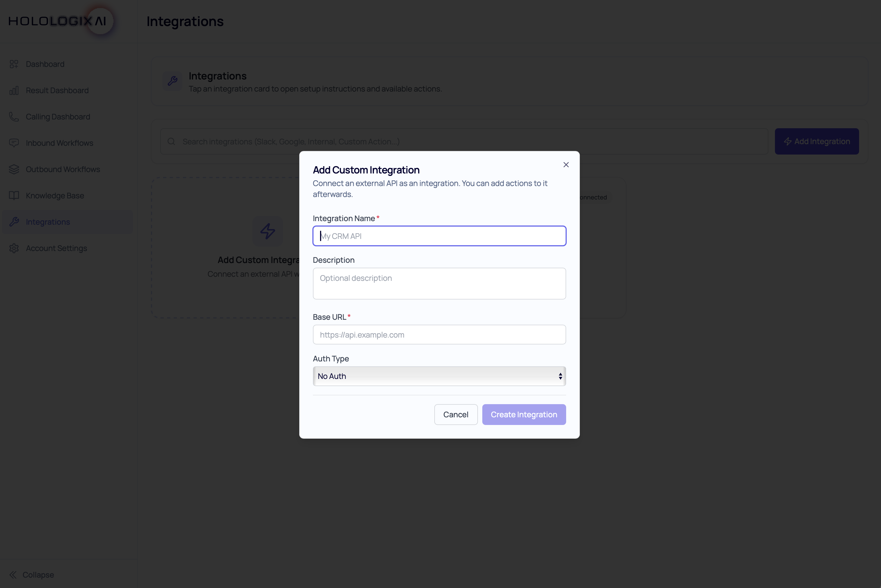
Task: Click the Auth Type label
Action: coord(331,358)
